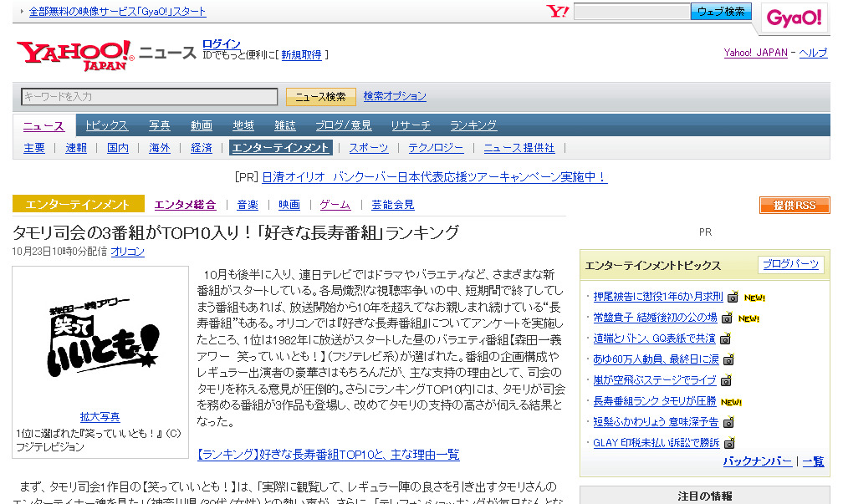This screenshot has height=504, width=843.
Task: Click camera icon next to 道端とバトン、GQ表紙で共演
Action: 725,339
